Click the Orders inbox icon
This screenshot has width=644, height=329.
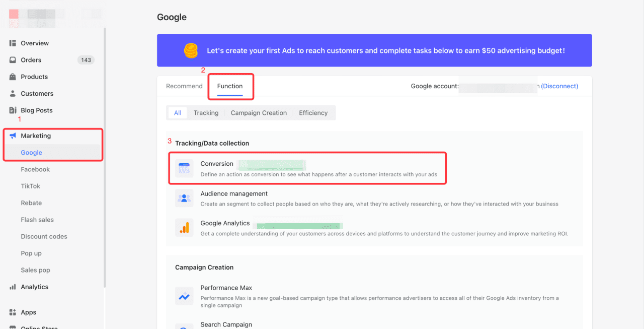(x=13, y=60)
